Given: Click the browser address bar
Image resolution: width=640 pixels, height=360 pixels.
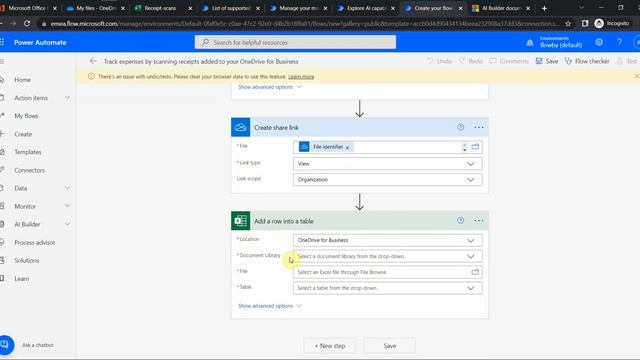Looking at the screenshot, I should point(304,24).
